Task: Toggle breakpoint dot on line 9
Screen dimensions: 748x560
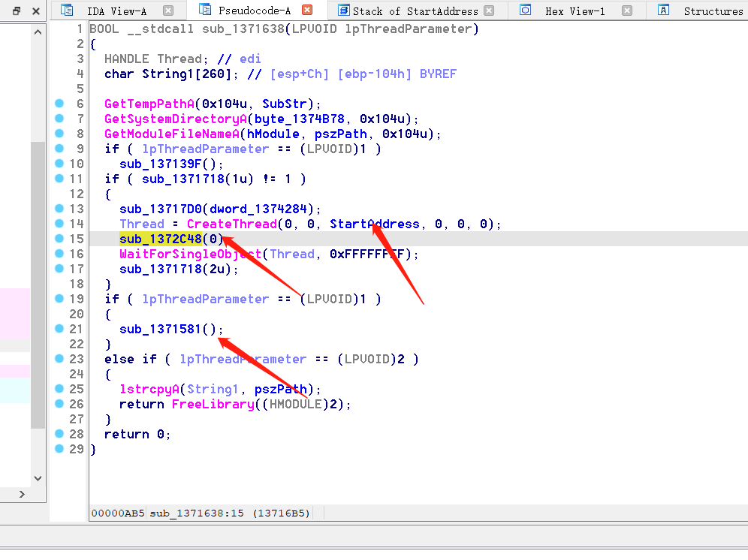Action: (59, 149)
